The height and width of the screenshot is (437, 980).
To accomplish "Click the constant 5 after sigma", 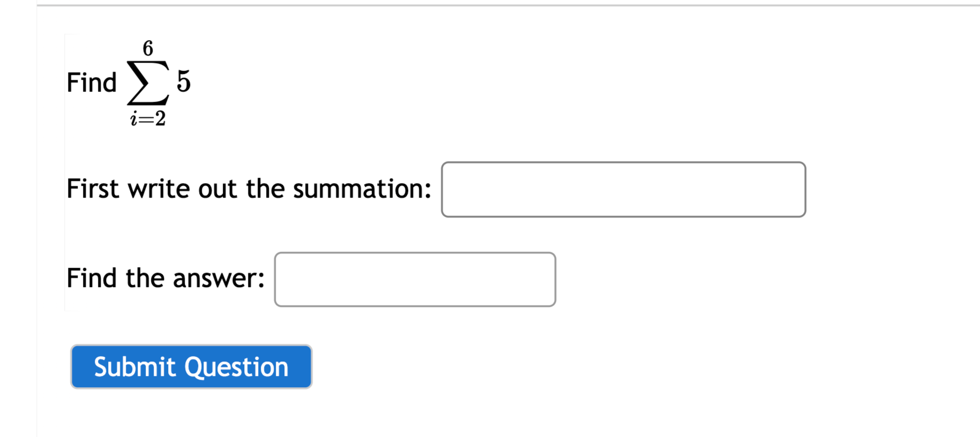I will pyautogui.click(x=185, y=81).
